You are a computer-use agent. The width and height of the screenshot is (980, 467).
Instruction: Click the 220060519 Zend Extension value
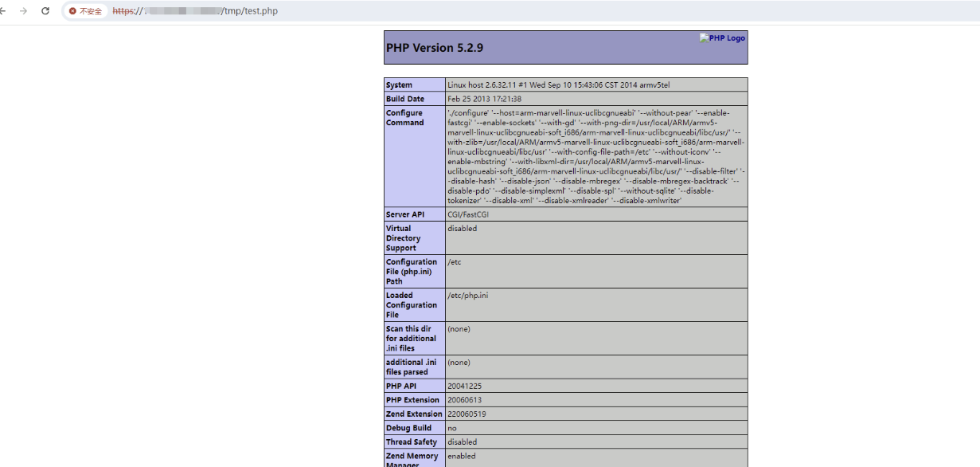467,414
